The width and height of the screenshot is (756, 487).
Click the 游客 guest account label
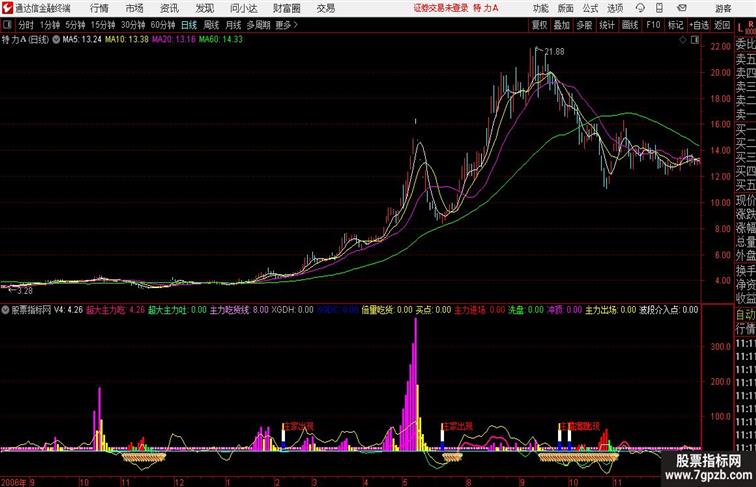723,8
